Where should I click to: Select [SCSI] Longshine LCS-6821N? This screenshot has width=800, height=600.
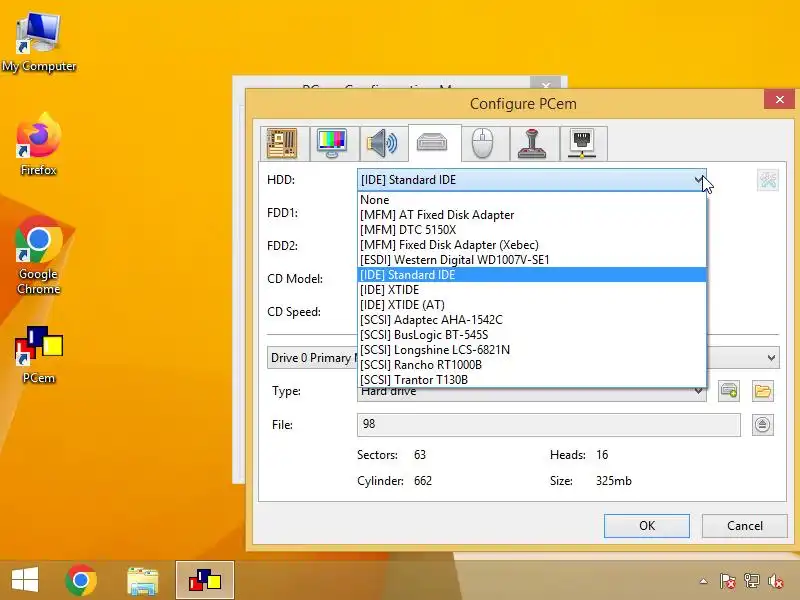pyautogui.click(x=532, y=350)
